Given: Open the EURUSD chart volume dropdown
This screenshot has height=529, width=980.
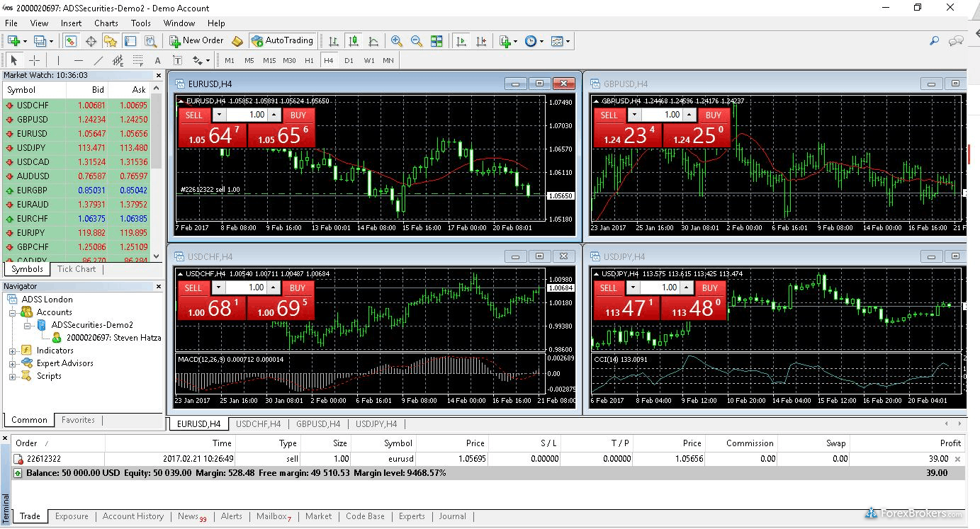Looking at the screenshot, I should (219, 115).
